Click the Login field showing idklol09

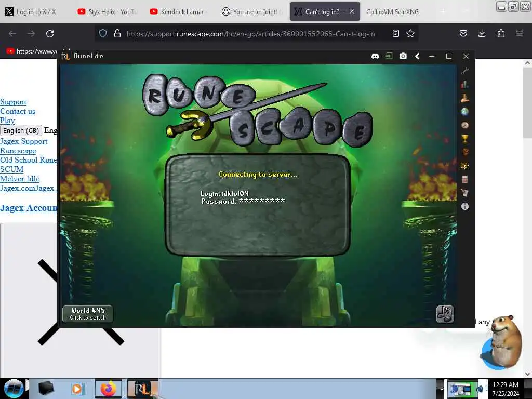pyautogui.click(x=224, y=193)
